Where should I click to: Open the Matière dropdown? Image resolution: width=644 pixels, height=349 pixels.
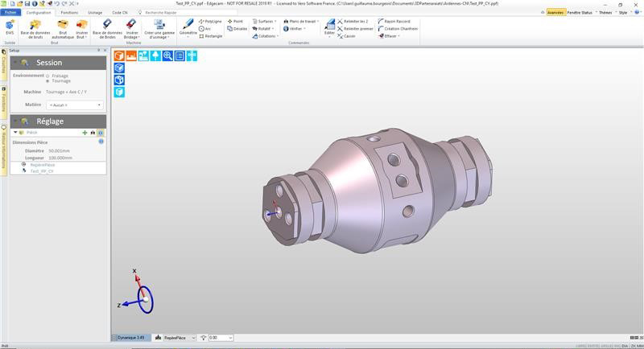pyautogui.click(x=75, y=105)
